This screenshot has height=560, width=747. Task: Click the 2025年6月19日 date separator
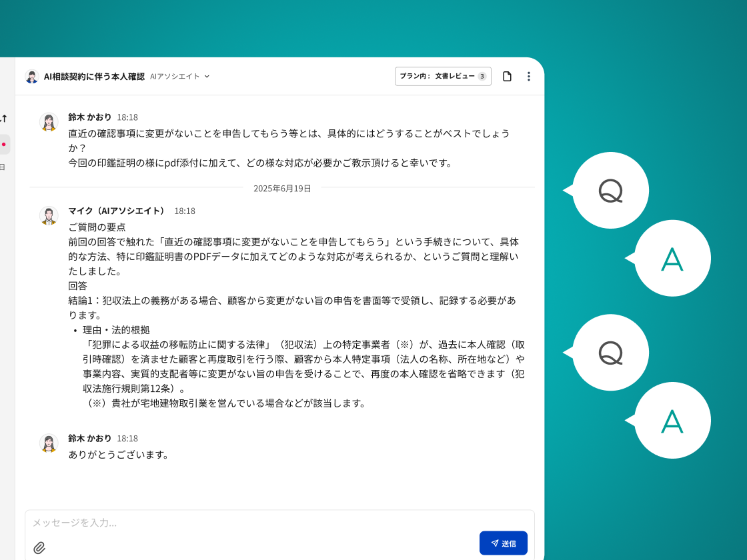(x=282, y=189)
